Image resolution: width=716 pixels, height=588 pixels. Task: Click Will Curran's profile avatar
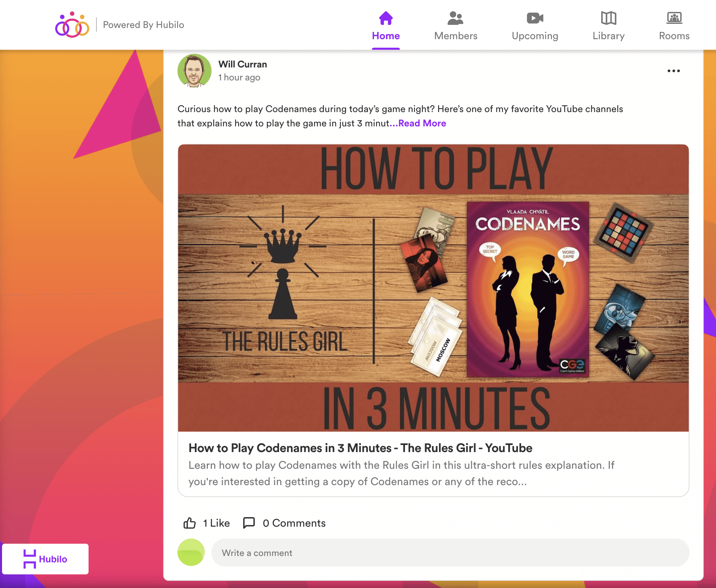pyautogui.click(x=194, y=71)
